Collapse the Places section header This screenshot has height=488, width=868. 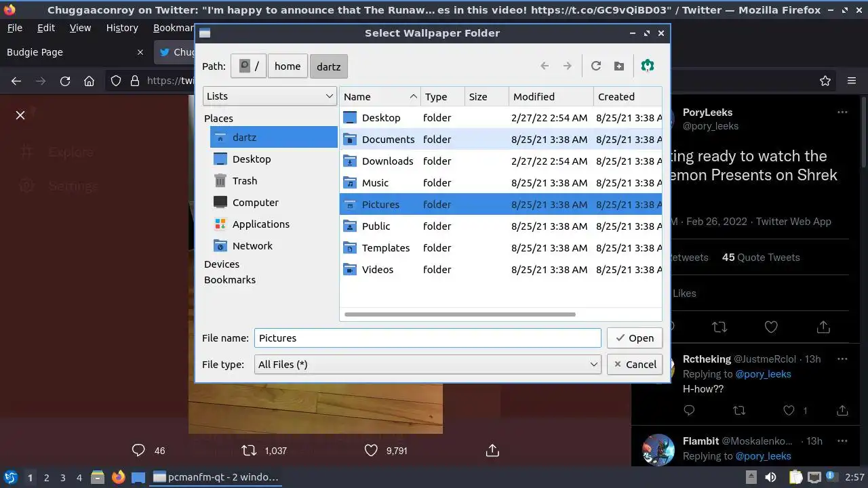click(218, 118)
